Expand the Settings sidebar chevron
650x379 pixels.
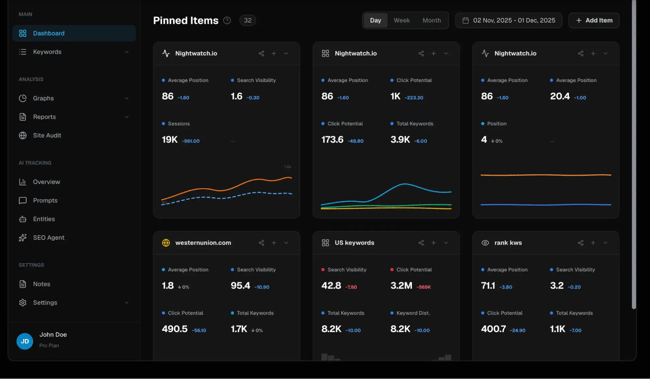(x=126, y=303)
